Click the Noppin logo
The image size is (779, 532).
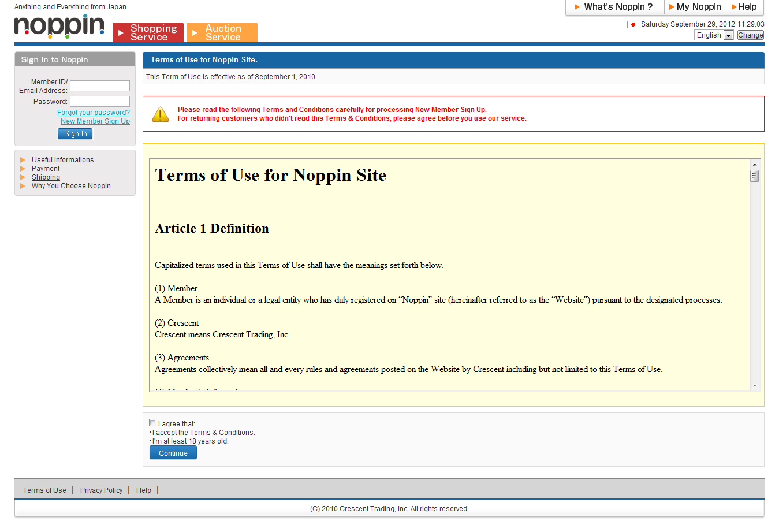59,27
